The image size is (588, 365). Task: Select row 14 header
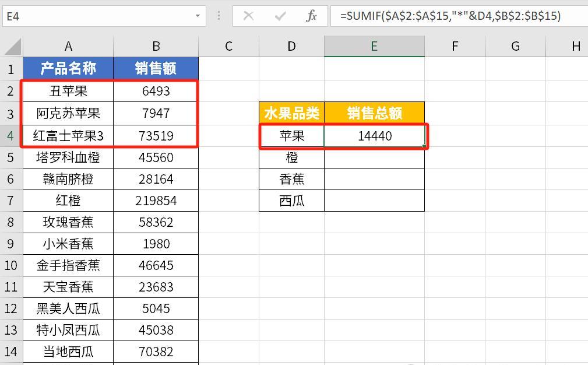[x=11, y=352]
